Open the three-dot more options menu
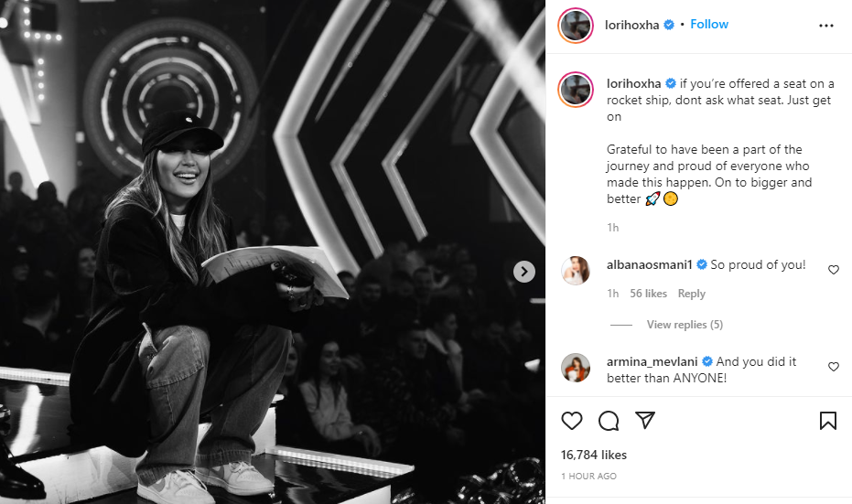852x504 pixels. tap(826, 26)
